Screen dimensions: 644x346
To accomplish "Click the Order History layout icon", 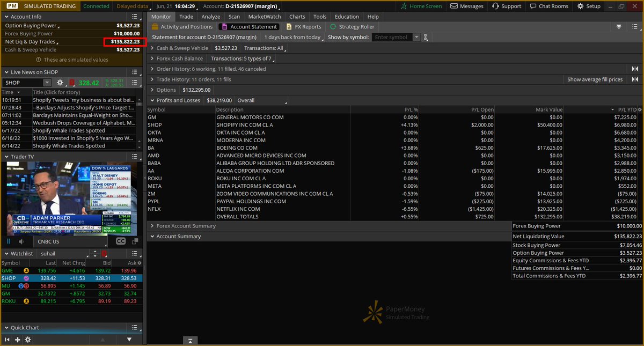I will pos(635,69).
